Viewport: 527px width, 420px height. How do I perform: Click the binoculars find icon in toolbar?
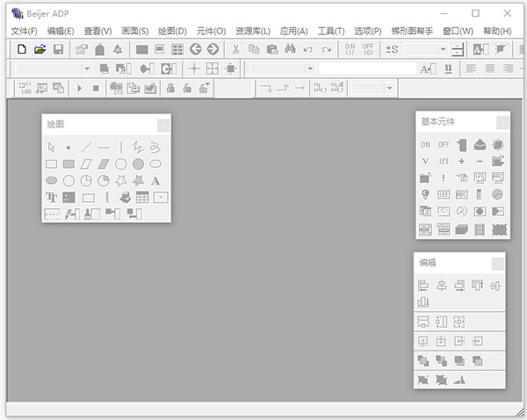tap(290, 49)
